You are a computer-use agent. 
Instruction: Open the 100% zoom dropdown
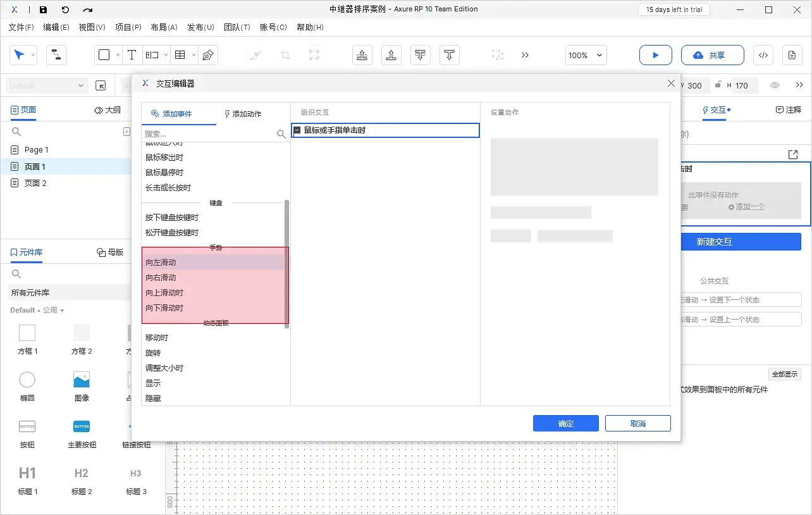586,55
